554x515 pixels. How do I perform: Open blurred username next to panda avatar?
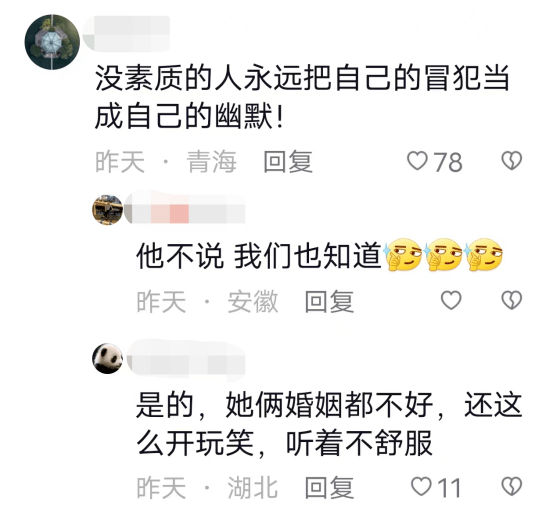click(x=186, y=360)
